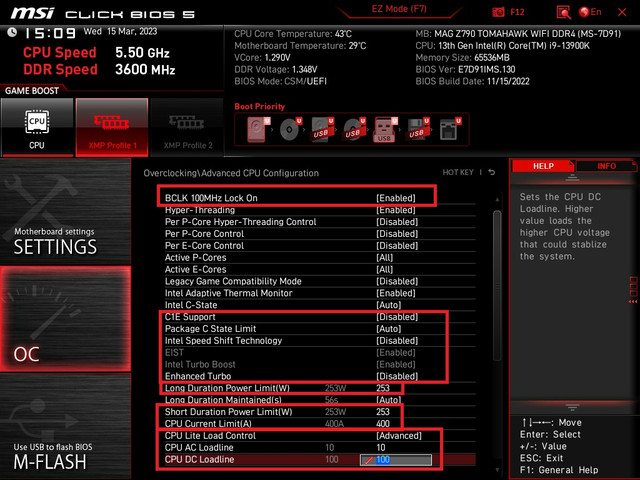640x480 pixels.
Task: Close the BIOS with the X button
Action: (622, 12)
